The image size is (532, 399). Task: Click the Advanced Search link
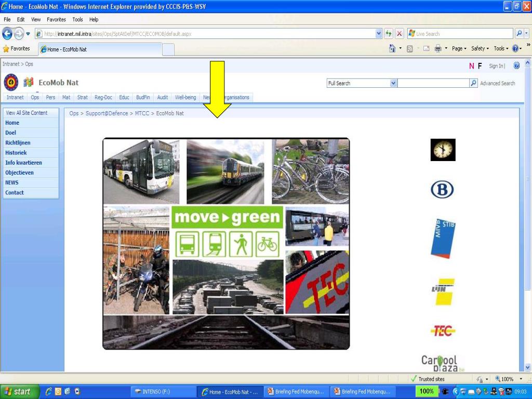497,83
